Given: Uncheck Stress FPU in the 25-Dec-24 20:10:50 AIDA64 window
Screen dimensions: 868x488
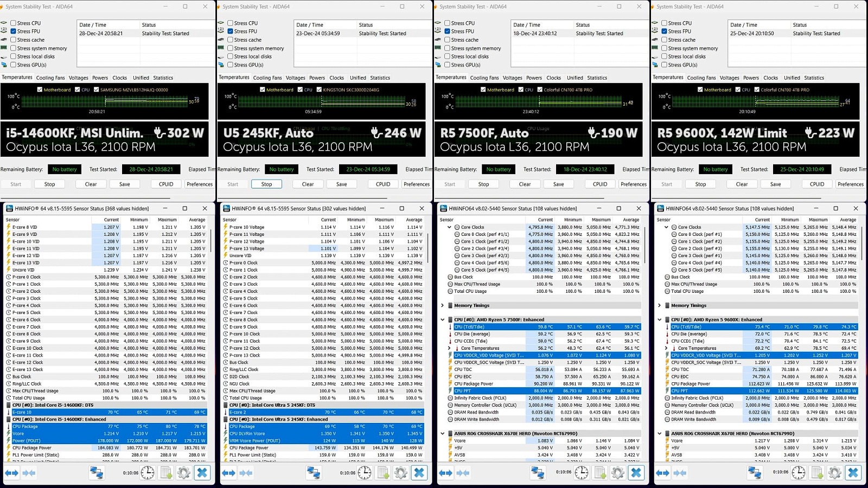Looking at the screenshot, I should coord(664,31).
